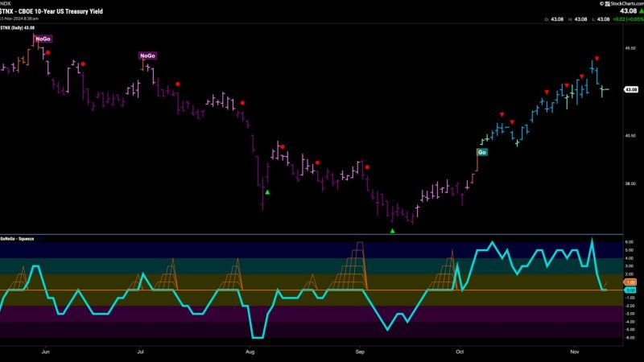Image resolution: width=644 pixels, height=362 pixels.
Task: Click the first red down triangle in mid-October
Action: pos(502,114)
